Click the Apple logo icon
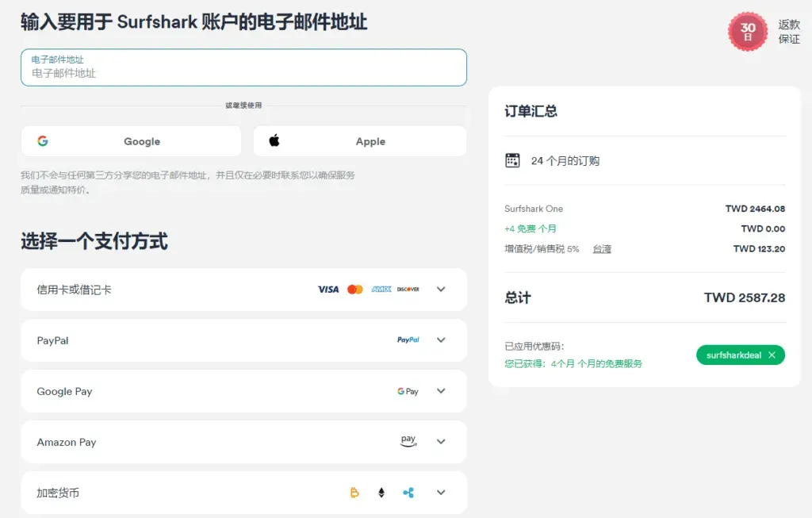Image resolution: width=812 pixels, height=518 pixels. 274,140
